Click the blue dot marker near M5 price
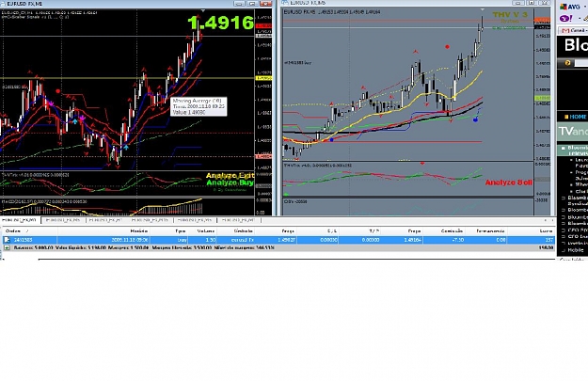Viewport: 588px width, 381px height. point(475,119)
